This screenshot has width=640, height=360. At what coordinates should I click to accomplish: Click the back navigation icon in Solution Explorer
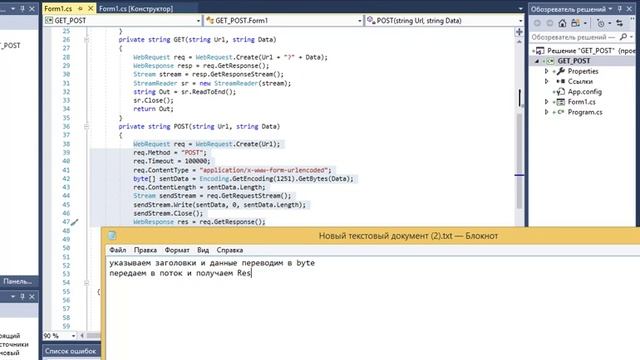tap(537, 23)
